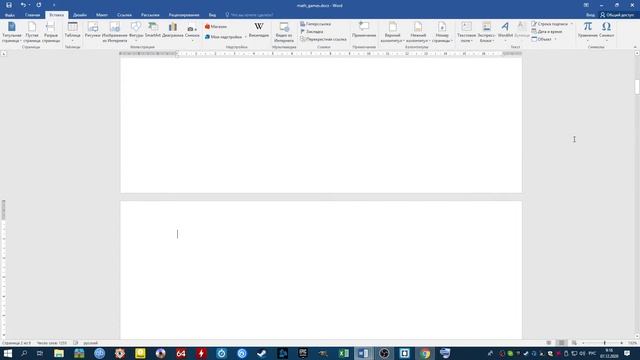Image resolution: width=640 pixels, height=360 pixels.
Task: Insert an equation (Уравнение)
Action: pos(587,31)
